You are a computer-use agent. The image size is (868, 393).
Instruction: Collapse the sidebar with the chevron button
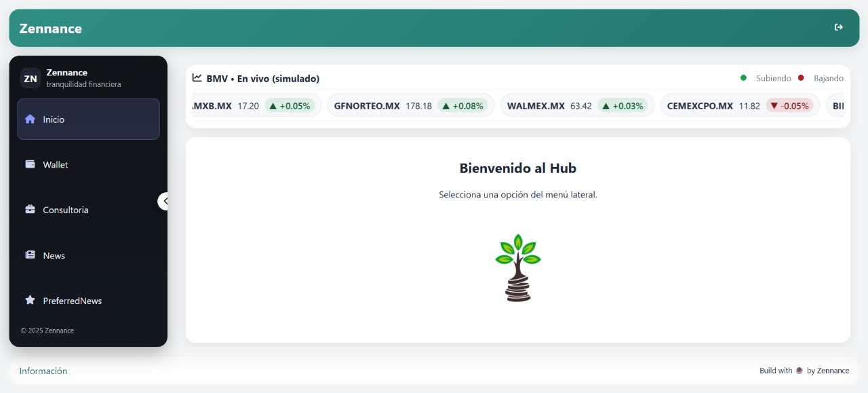tap(163, 201)
